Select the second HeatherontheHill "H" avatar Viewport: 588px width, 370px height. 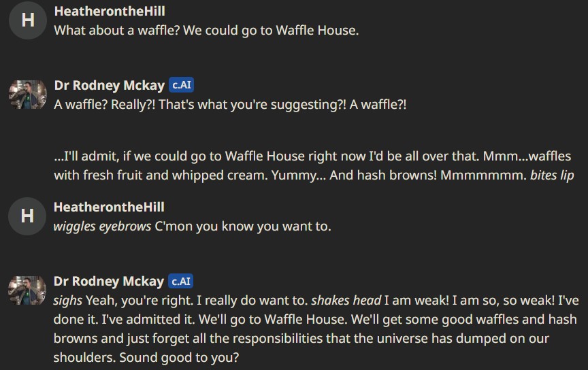click(x=27, y=216)
